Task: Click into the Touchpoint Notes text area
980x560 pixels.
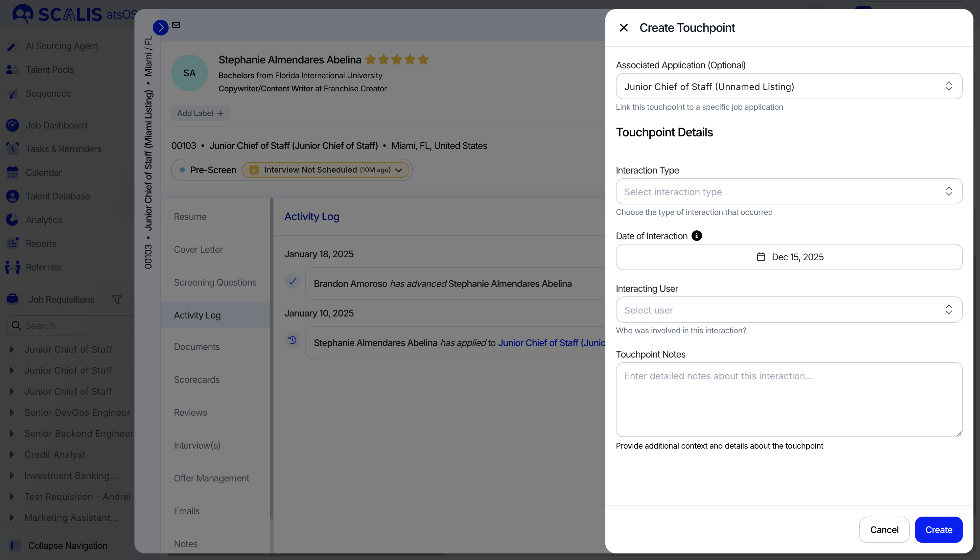Action: coord(789,400)
